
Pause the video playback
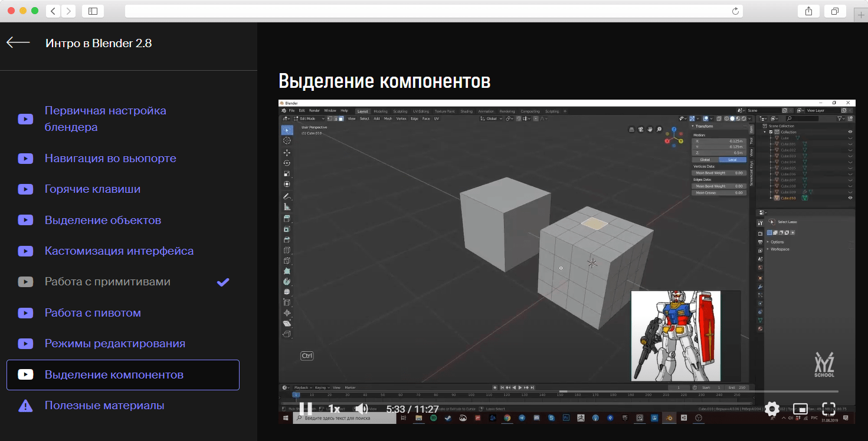[x=306, y=409]
